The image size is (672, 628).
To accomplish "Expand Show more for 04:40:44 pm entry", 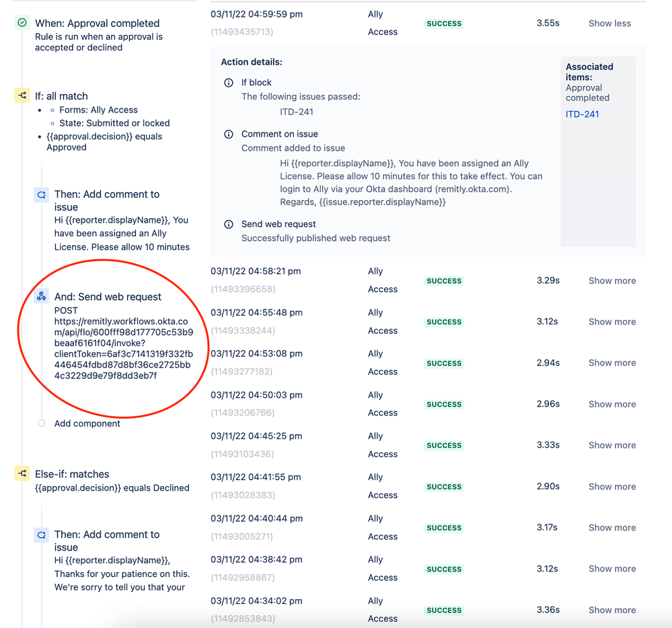I will tap(612, 528).
